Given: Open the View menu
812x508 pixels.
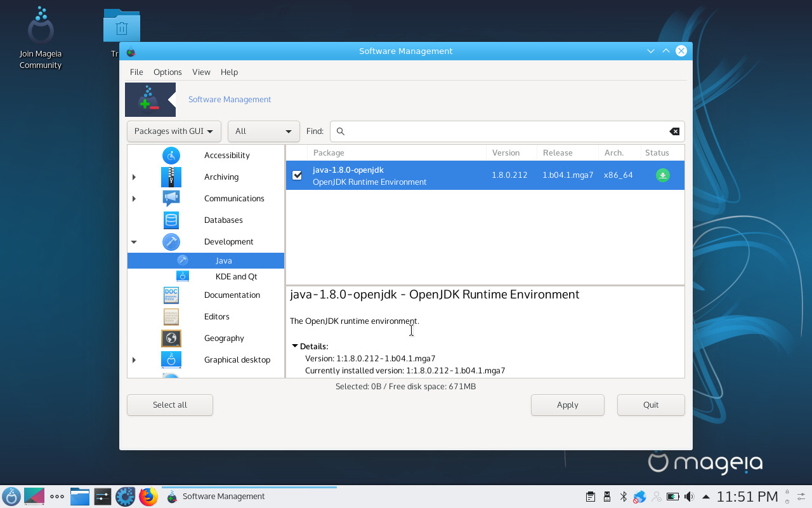Looking at the screenshot, I should (x=201, y=72).
